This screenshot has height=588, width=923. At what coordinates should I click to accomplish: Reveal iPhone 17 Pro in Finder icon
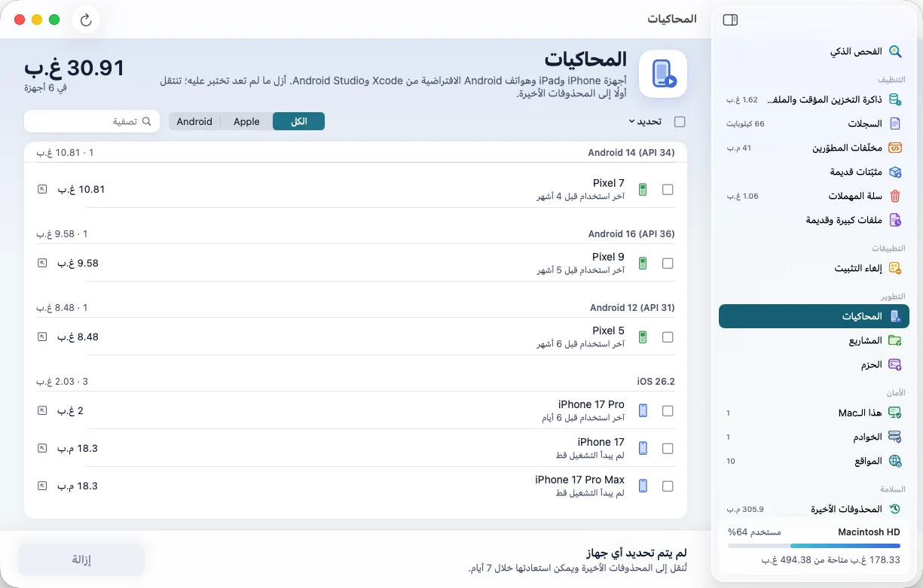(42, 411)
